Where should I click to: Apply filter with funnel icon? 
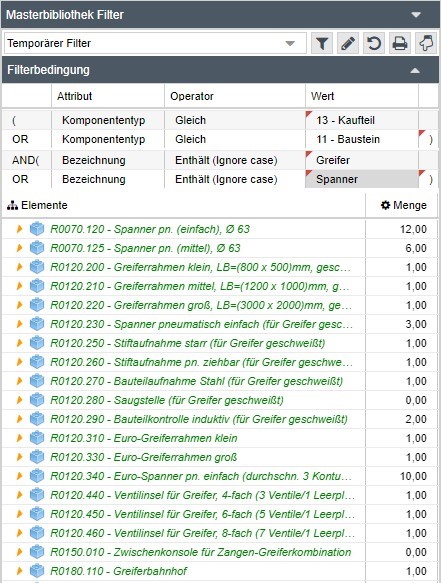tap(322, 44)
